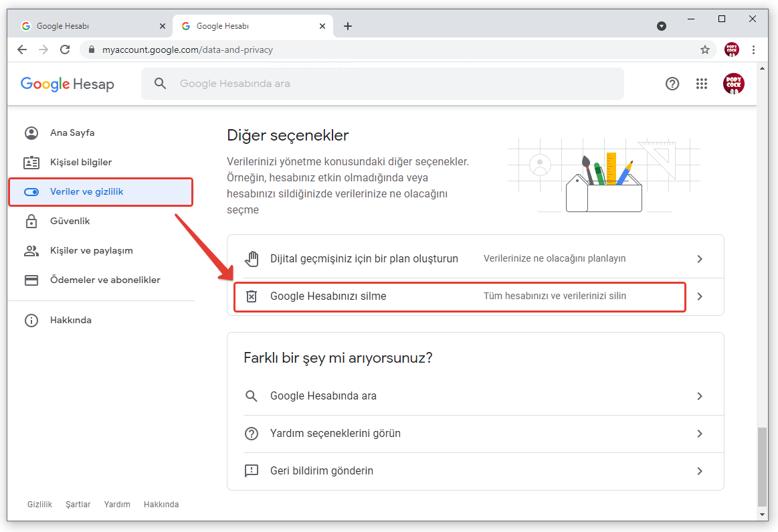Click the hand icon for digital legacy plan
This screenshot has width=778, height=532.
point(252,258)
